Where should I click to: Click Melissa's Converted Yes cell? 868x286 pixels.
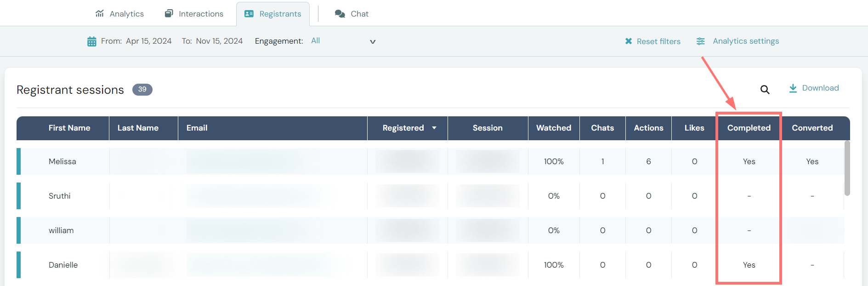pos(812,161)
